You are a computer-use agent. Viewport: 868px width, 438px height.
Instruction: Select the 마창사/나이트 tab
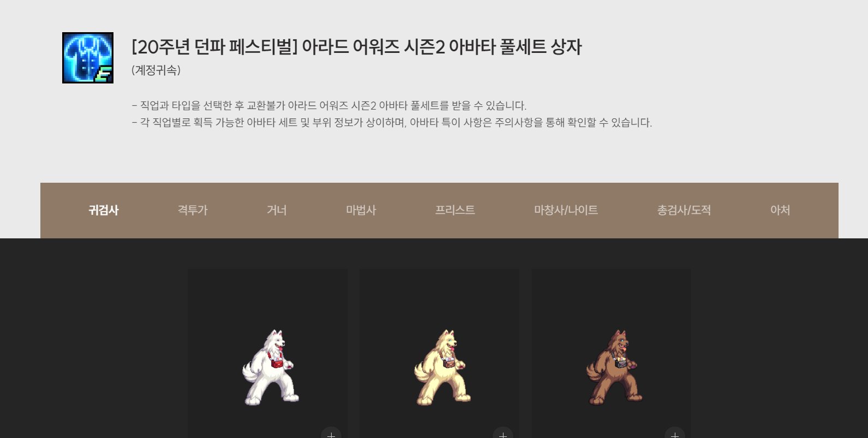click(566, 210)
